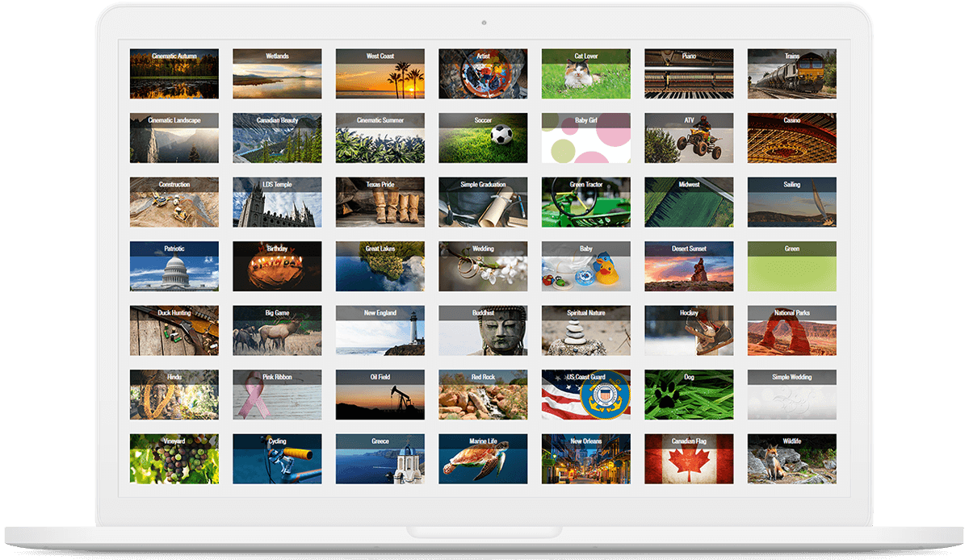
Task: Open the Texas Pride boots theme
Action: pos(380,202)
